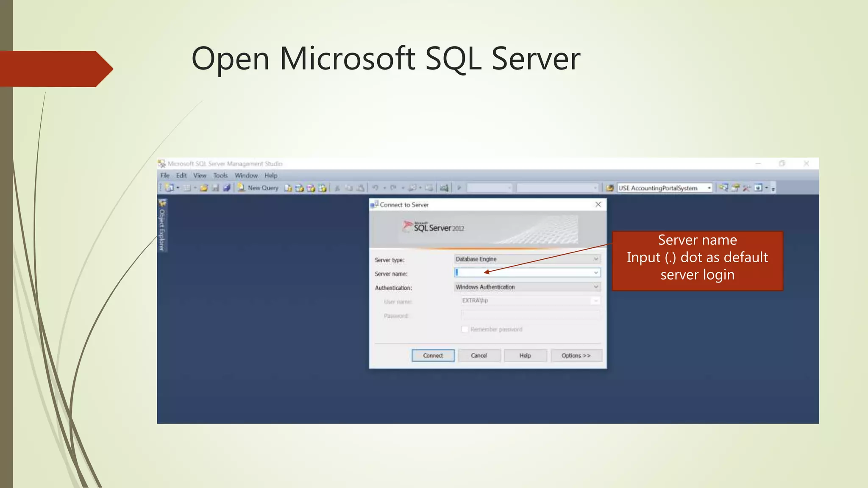Click the Analysis Services XMLA Query icon

pos(322,188)
